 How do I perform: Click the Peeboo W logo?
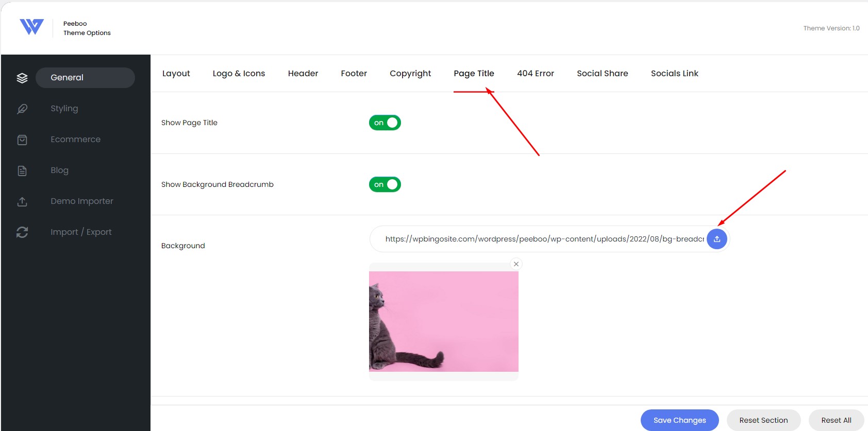tap(31, 27)
